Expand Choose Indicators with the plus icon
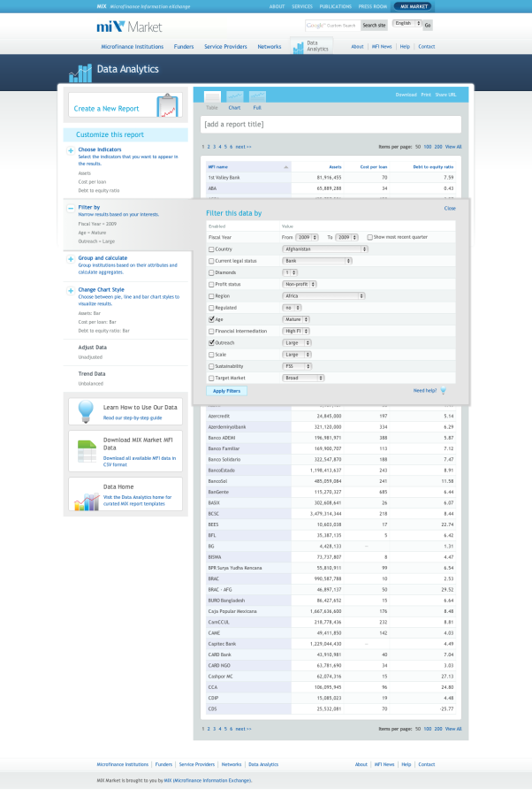Image resolution: width=532 pixels, height=796 pixels. pos(71,150)
